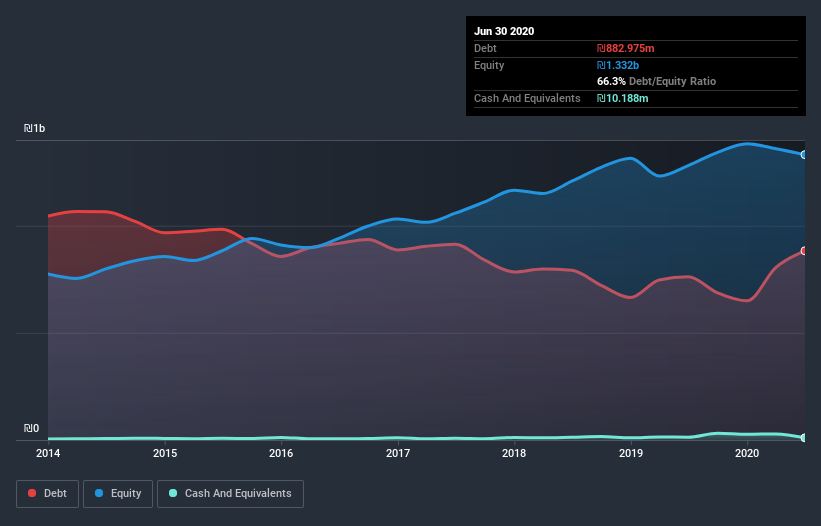Select the 2017 axis label
The width and height of the screenshot is (821, 526).
pyautogui.click(x=398, y=453)
